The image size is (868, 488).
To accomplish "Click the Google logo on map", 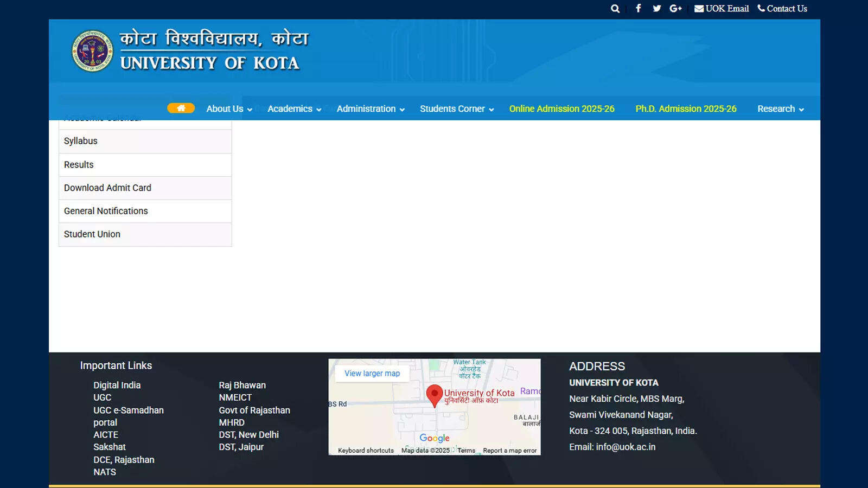I will pyautogui.click(x=435, y=438).
